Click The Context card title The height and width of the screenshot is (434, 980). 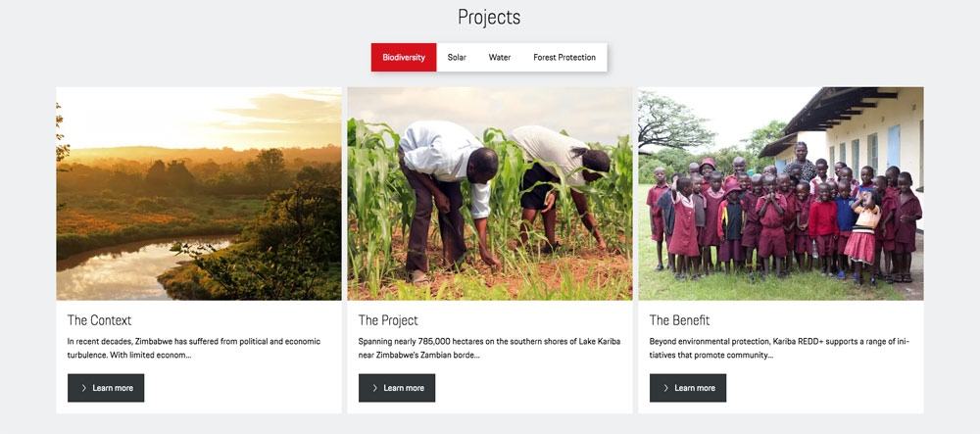tap(99, 320)
